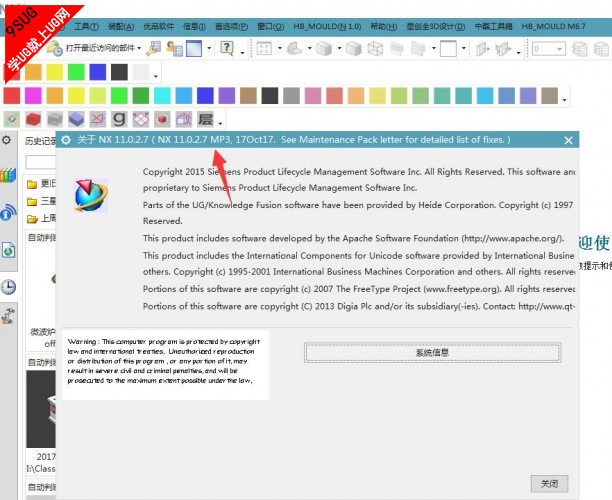Click the eye view icon in third row
Screen dimensions: 612x500
(12, 119)
